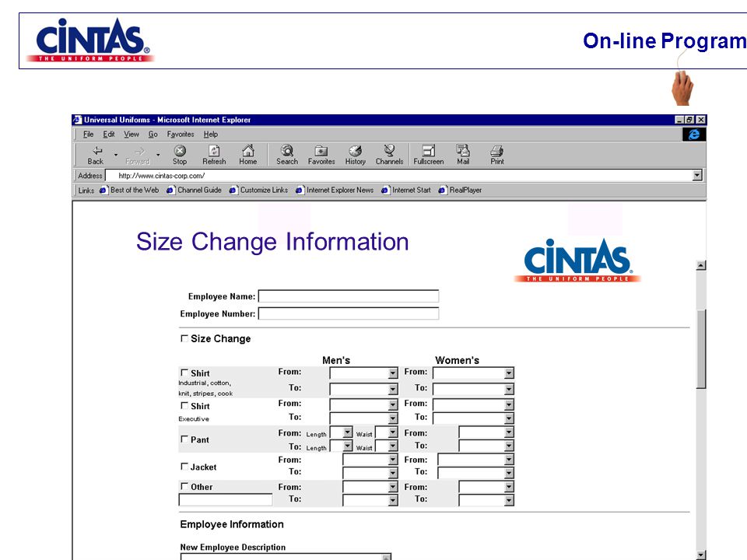Click the Back history dropdown arrow
This screenshot has width=747, height=560.
116,155
